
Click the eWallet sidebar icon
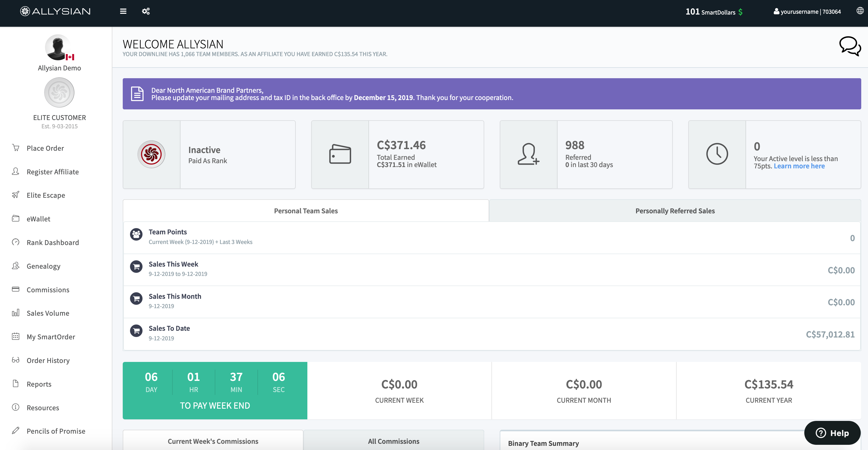click(16, 219)
